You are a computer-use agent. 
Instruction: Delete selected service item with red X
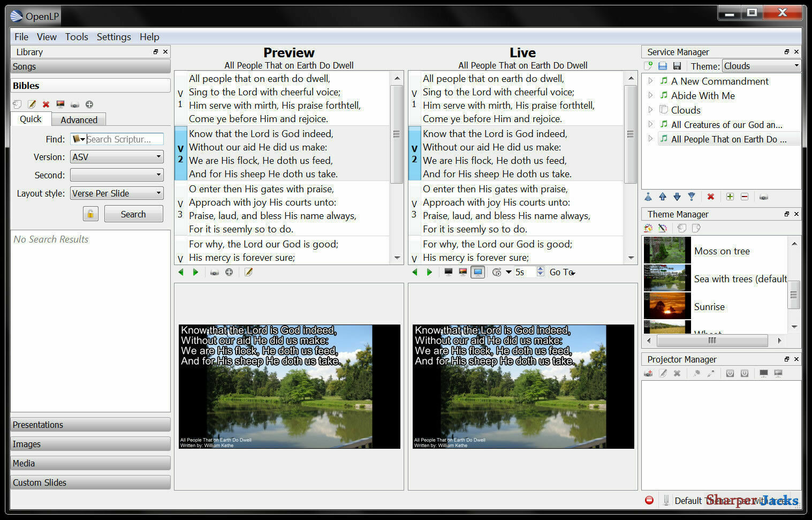711,197
